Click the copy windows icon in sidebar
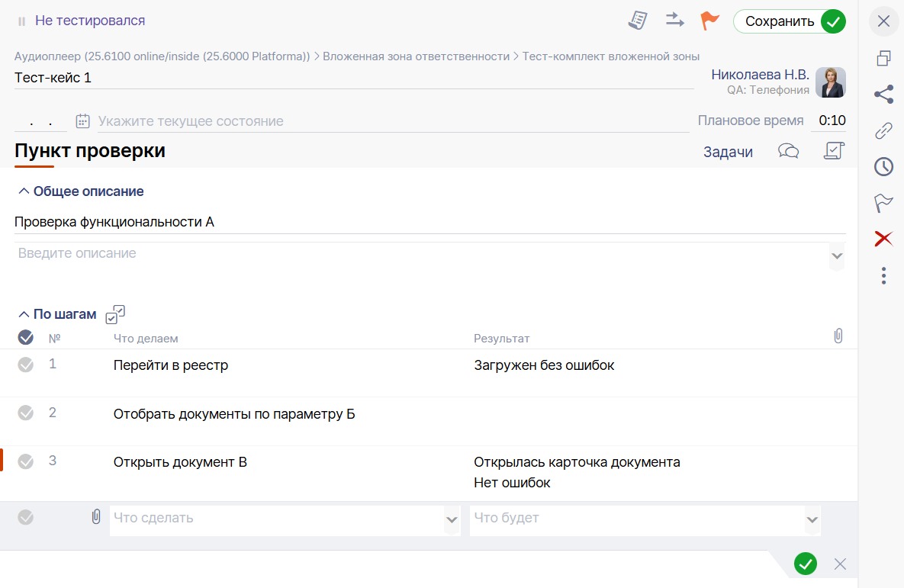The image size is (904, 588). pos(883,58)
